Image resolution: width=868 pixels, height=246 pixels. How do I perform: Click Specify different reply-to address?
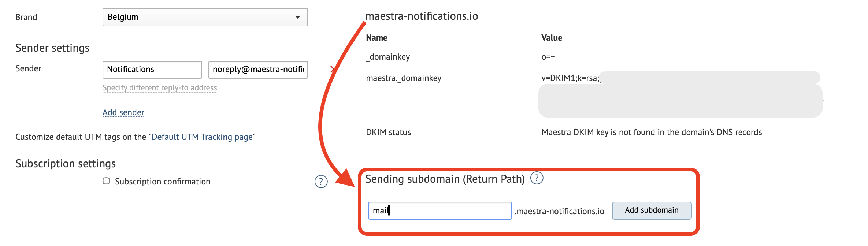[160, 88]
